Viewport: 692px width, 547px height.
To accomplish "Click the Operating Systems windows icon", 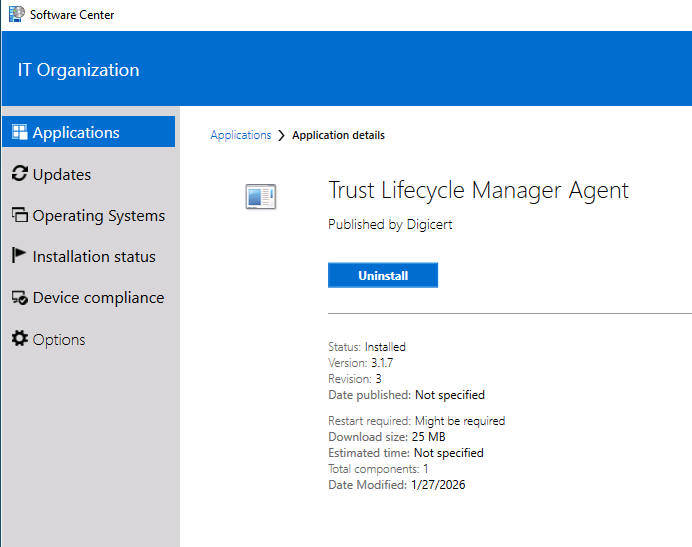I will [19, 215].
